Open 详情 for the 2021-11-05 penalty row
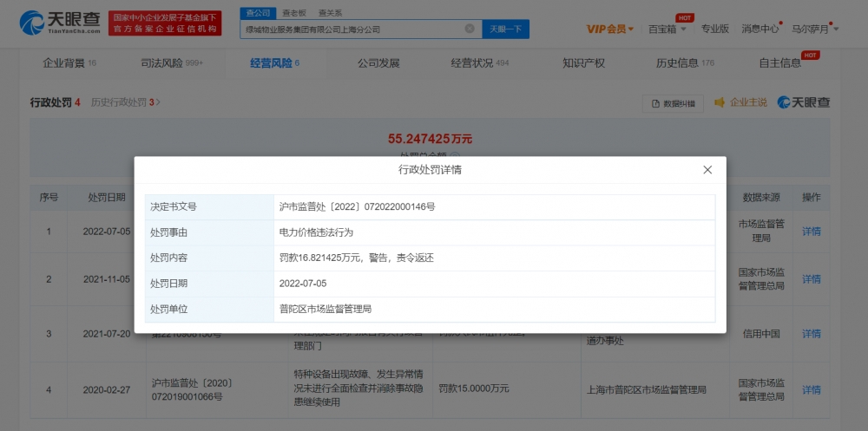This screenshot has width=868, height=431. click(811, 279)
